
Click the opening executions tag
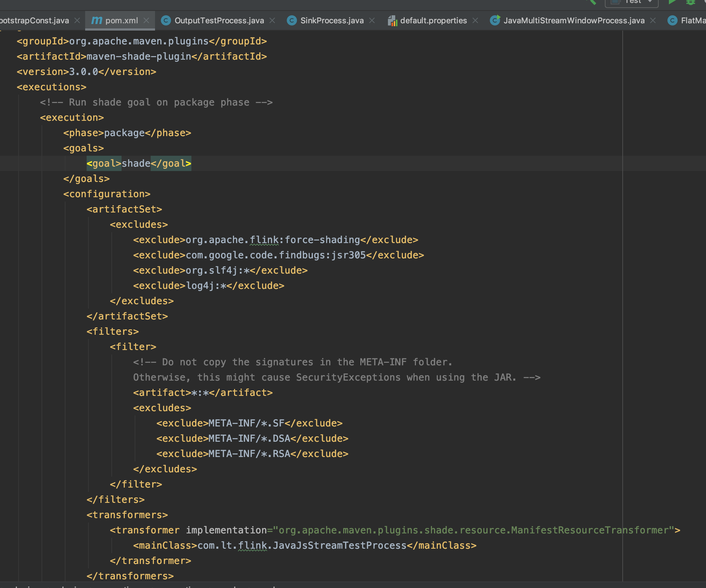click(x=51, y=87)
